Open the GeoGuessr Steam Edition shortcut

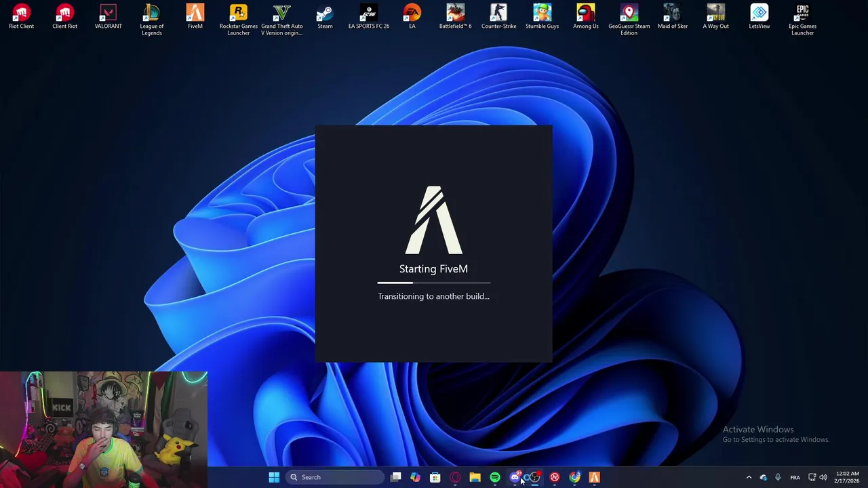pos(629,20)
